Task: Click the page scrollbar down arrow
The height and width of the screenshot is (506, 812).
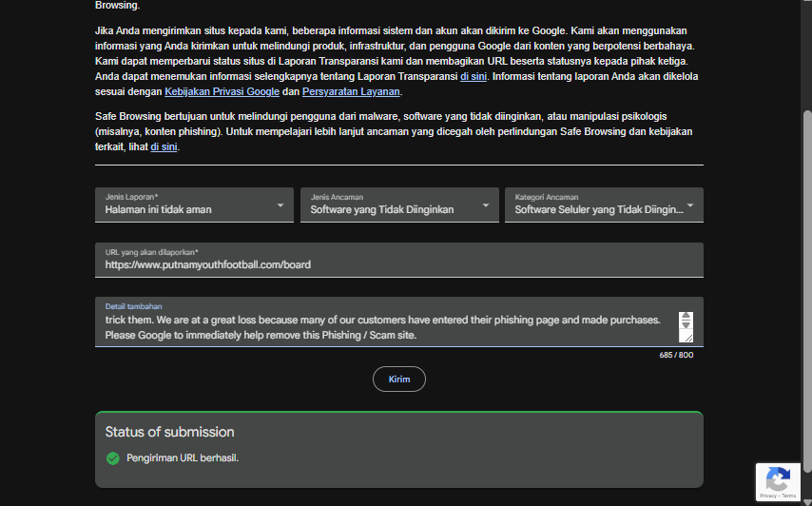Action: coord(807,501)
